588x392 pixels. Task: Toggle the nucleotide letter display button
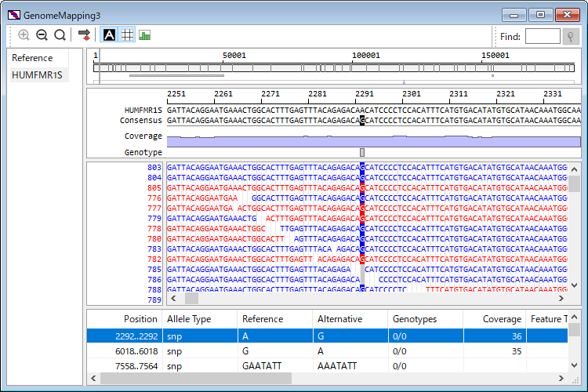pos(109,35)
